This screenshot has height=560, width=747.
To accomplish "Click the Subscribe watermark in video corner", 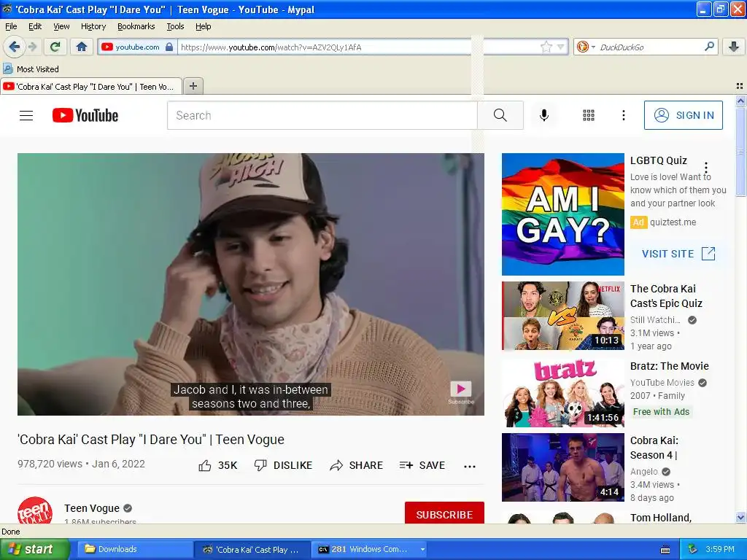I will click(x=461, y=392).
